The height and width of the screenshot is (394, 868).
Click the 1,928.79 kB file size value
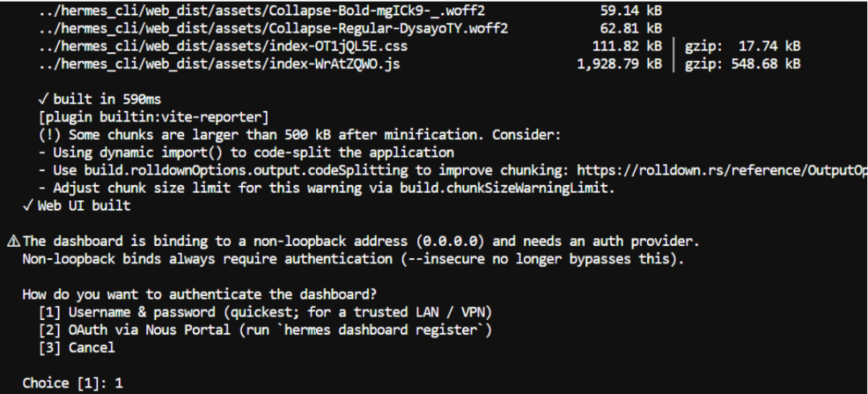620,64
